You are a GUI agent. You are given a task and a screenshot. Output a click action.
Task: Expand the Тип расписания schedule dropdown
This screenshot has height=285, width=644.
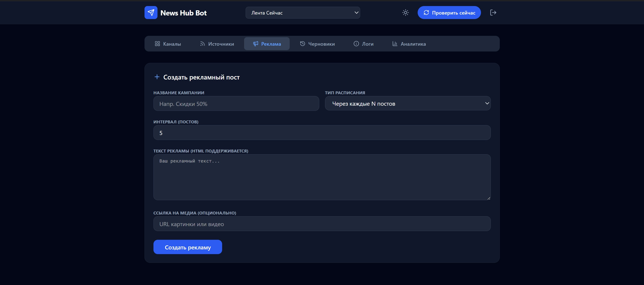coord(407,103)
